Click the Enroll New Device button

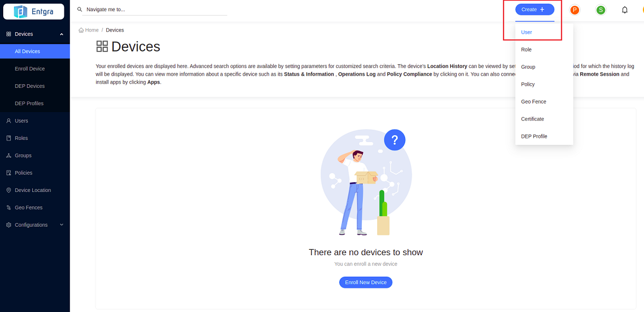click(365, 282)
